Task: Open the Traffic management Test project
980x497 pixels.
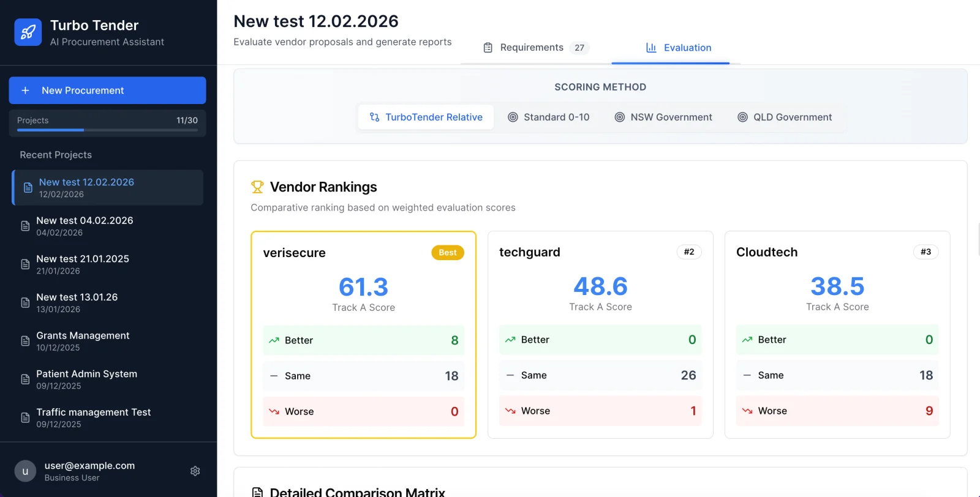Action: coord(108,418)
